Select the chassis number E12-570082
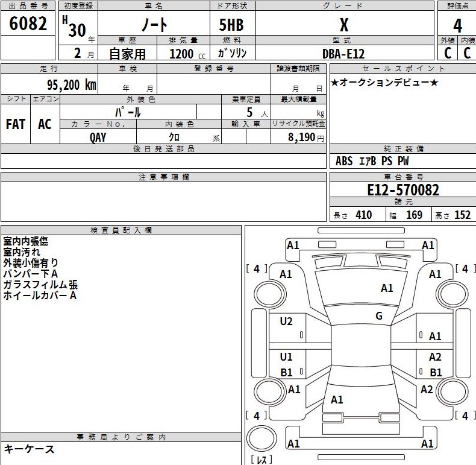This screenshot has height=465, width=476. tap(403, 190)
